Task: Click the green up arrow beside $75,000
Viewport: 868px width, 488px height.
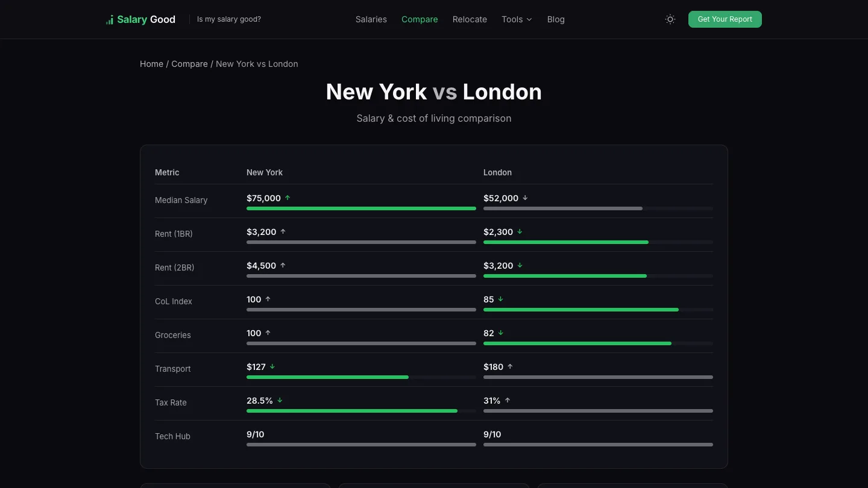Action: (x=288, y=198)
